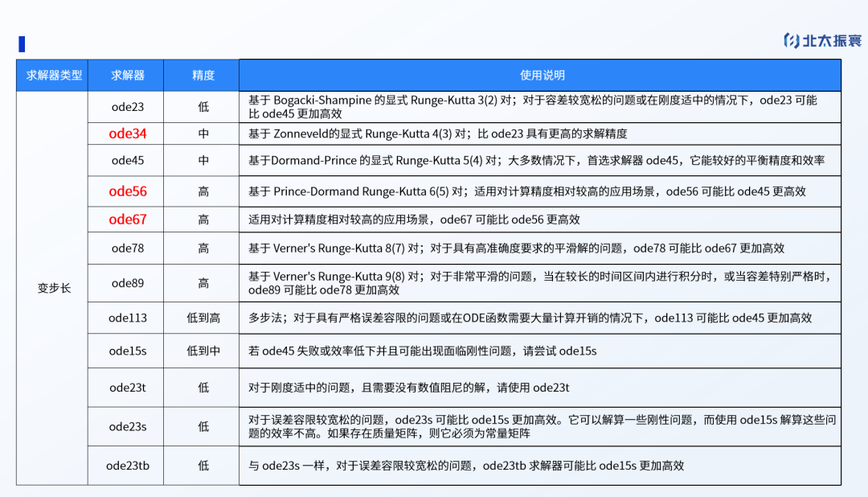Select the ode45 solver cell
868x497 pixels.
(x=128, y=161)
